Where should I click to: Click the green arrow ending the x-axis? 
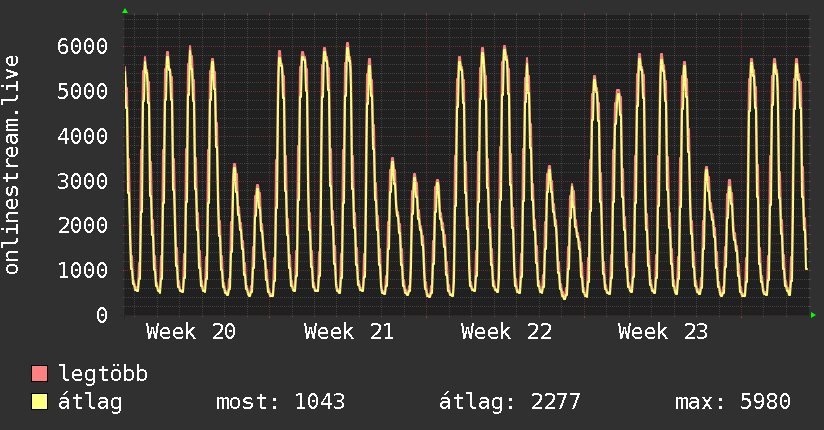pos(813,315)
